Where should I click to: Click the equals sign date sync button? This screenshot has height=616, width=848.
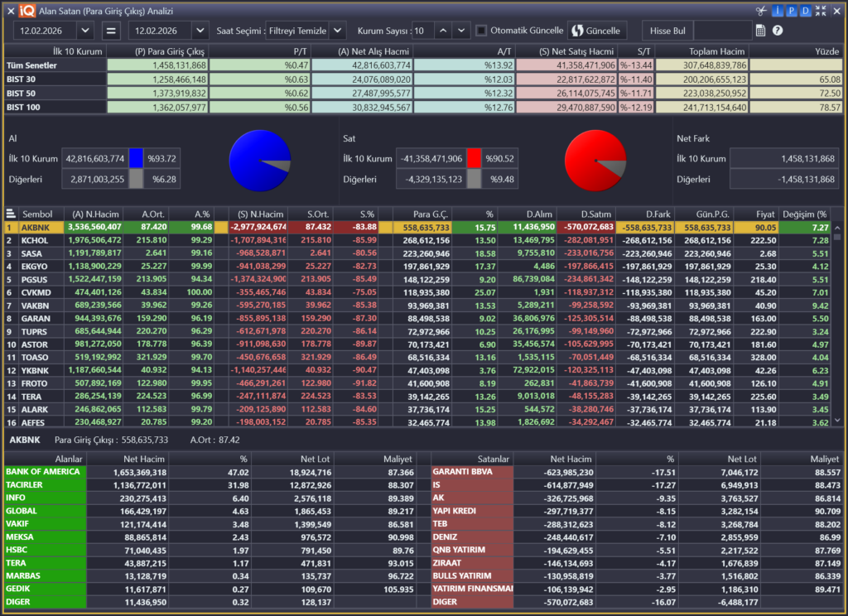[111, 31]
